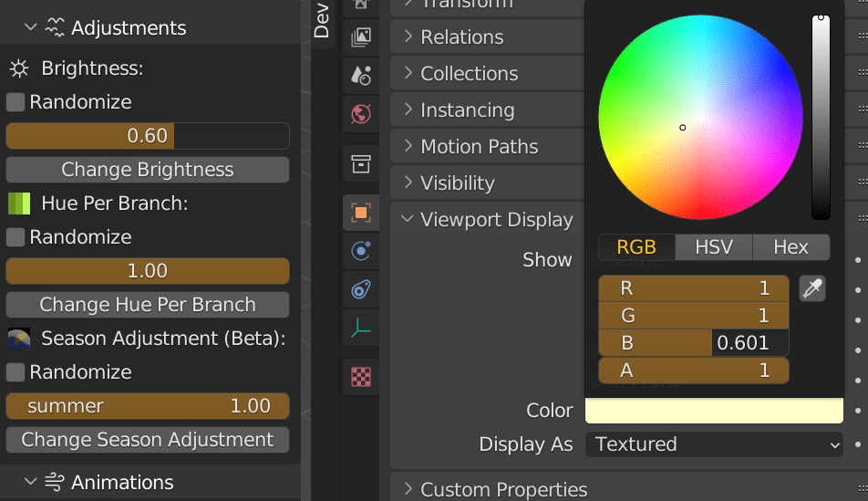Open the Object Data properties tab icon
The height and width of the screenshot is (501, 868).
click(x=361, y=329)
